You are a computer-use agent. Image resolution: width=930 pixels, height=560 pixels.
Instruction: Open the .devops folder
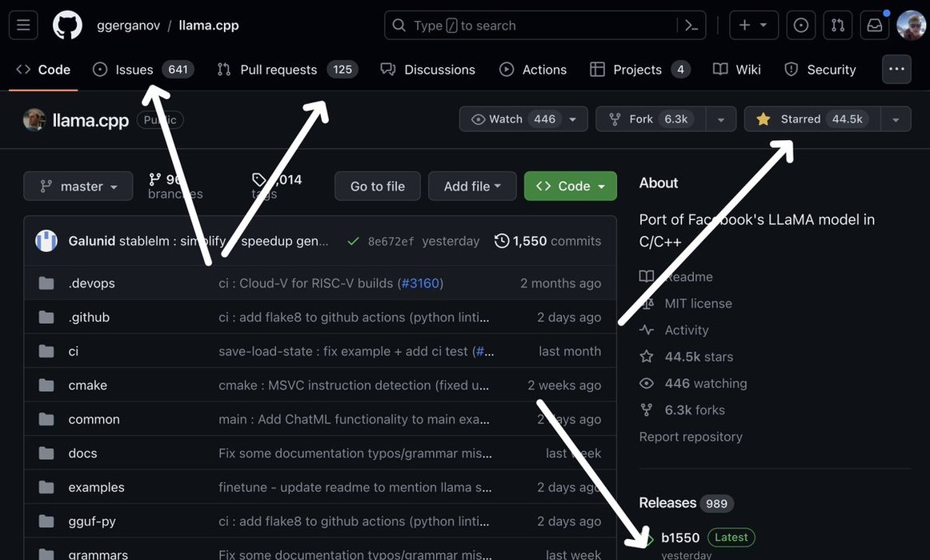[x=91, y=283]
